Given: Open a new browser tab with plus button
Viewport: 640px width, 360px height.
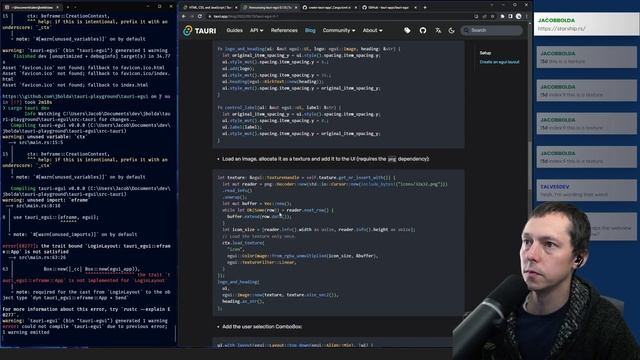Looking at the screenshot, I should click(425, 7).
